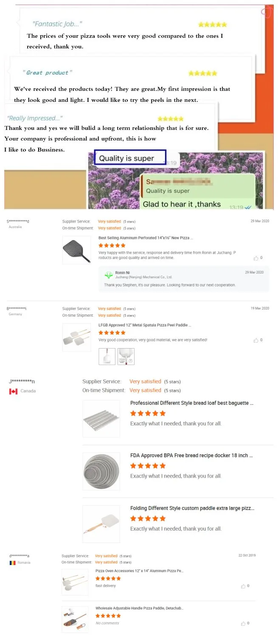Open 'FDA Approved BPA Free bread recipe' link
The image size is (278, 644).
point(191,456)
